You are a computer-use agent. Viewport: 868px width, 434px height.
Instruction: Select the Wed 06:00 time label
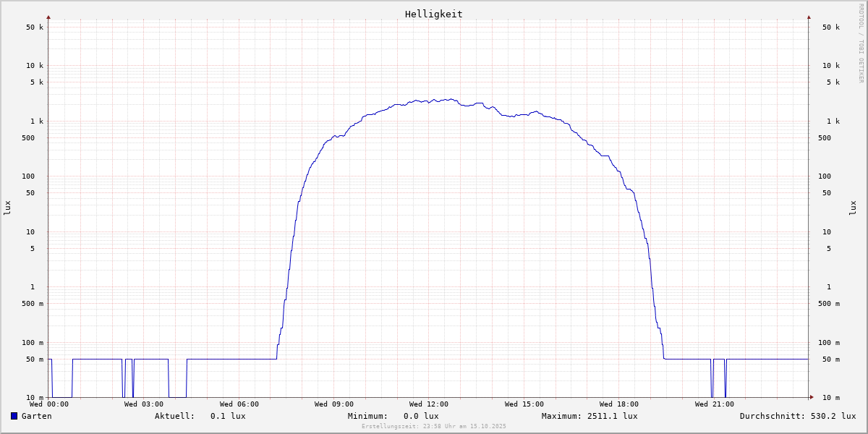(239, 404)
